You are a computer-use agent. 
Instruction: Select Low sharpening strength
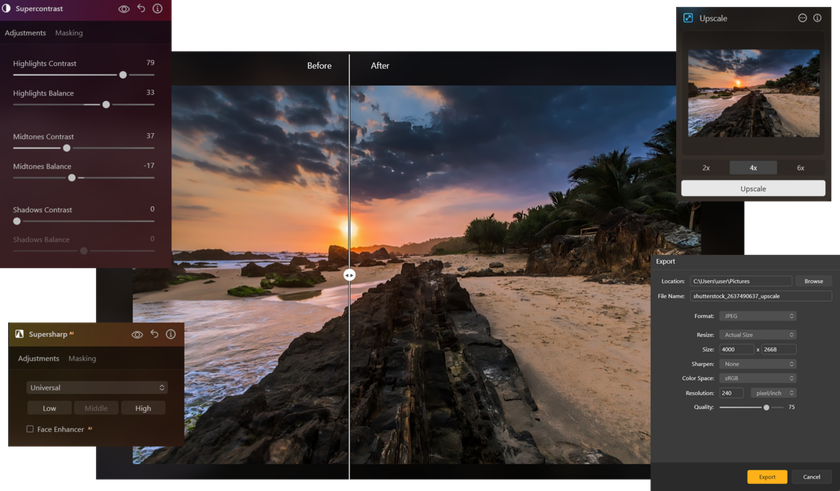tap(49, 408)
